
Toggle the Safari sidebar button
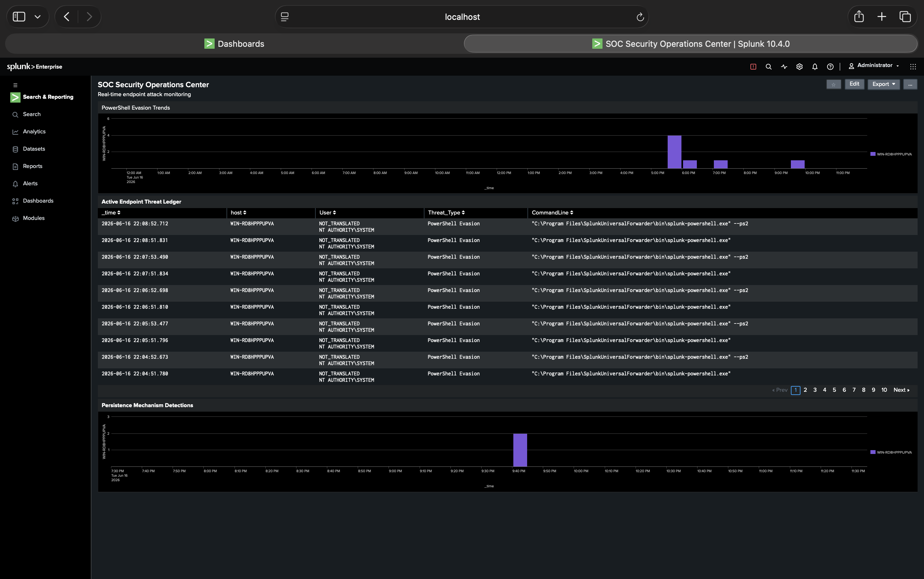tap(19, 16)
